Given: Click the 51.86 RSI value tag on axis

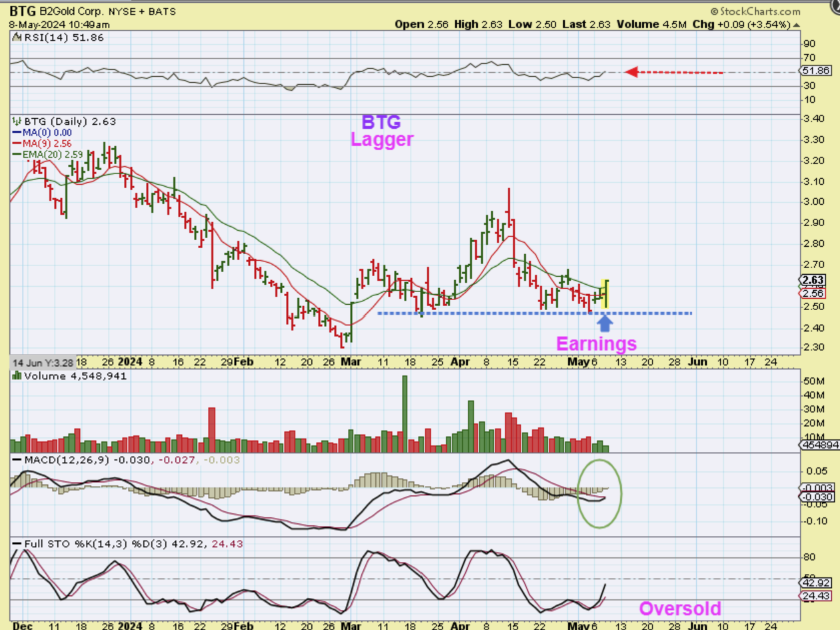Looking at the screenshot, I should pos(817,70).
